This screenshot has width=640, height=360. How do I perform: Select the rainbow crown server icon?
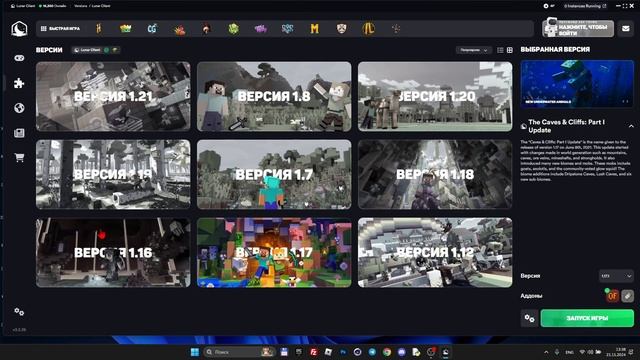click(x=125, y=29)
